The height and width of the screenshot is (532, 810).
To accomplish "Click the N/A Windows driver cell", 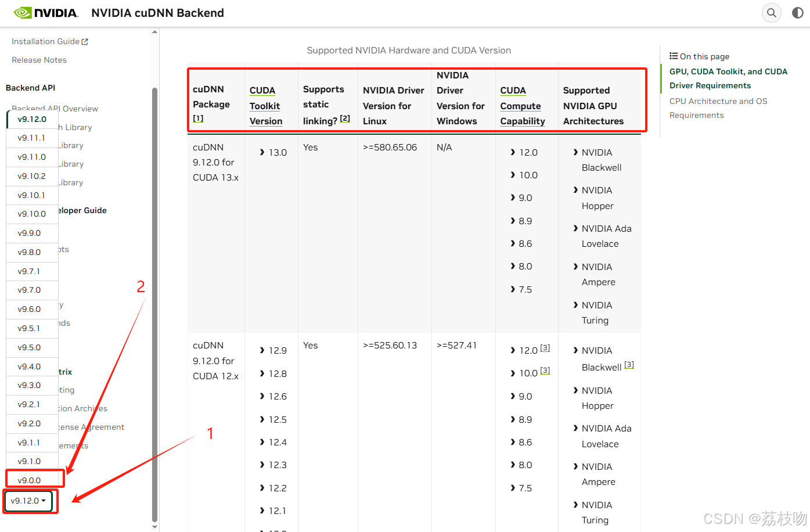I will click(444, 147).
